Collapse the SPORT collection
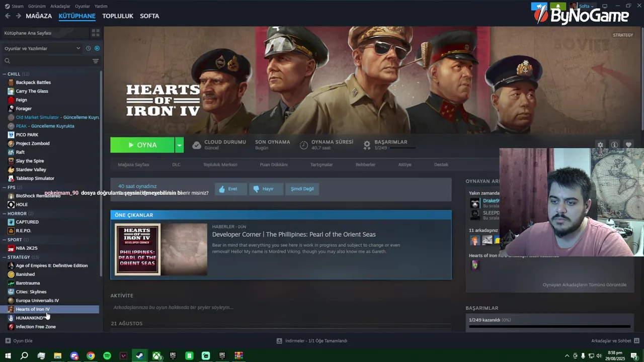Screen dimensions: 644x362 click(x=4, y=240)
